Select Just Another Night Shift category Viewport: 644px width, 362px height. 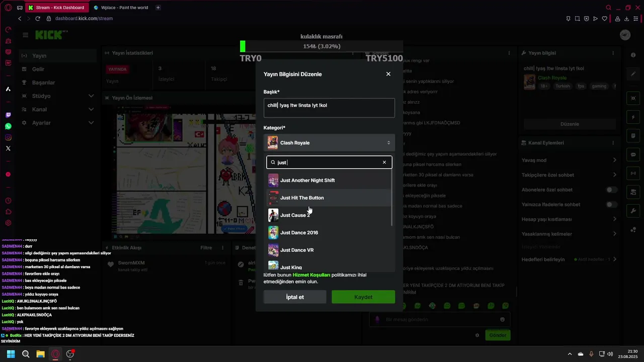pyautogui.click(x=329, y=180)
